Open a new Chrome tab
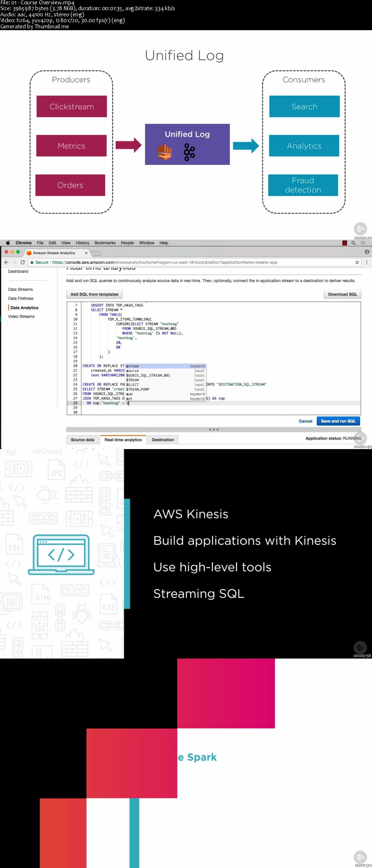This screenshot has height=868, width=372. 96,253
